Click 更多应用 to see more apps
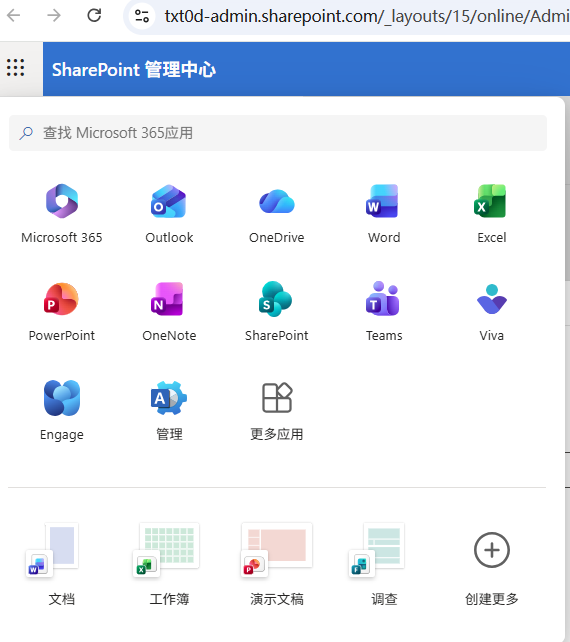The image size is (570, 642). pos(277,410)
